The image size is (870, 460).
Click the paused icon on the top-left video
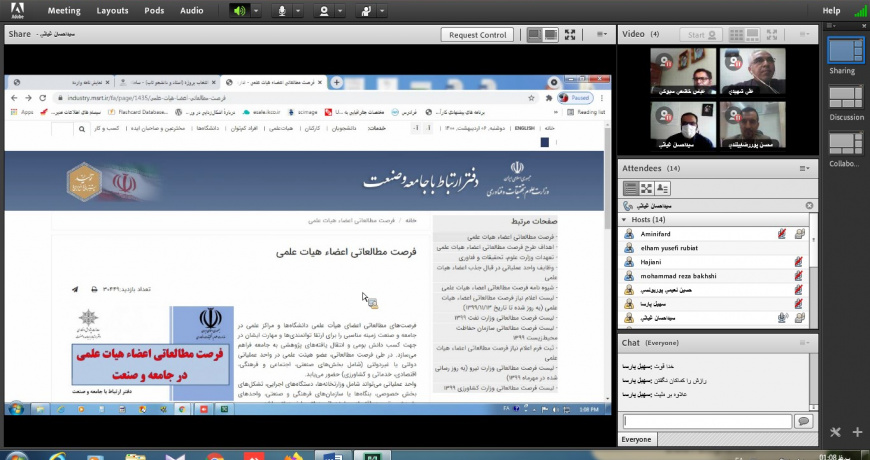point(664,63)
